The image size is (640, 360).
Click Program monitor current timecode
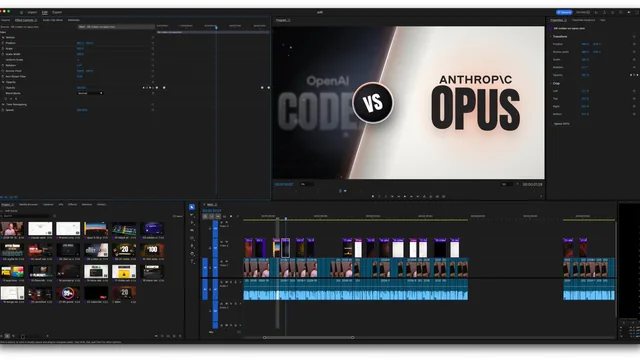coord(284,184)
